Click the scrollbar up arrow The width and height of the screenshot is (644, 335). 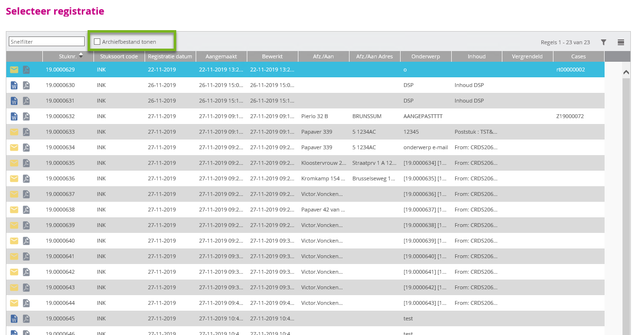click(x=626, y=72)
